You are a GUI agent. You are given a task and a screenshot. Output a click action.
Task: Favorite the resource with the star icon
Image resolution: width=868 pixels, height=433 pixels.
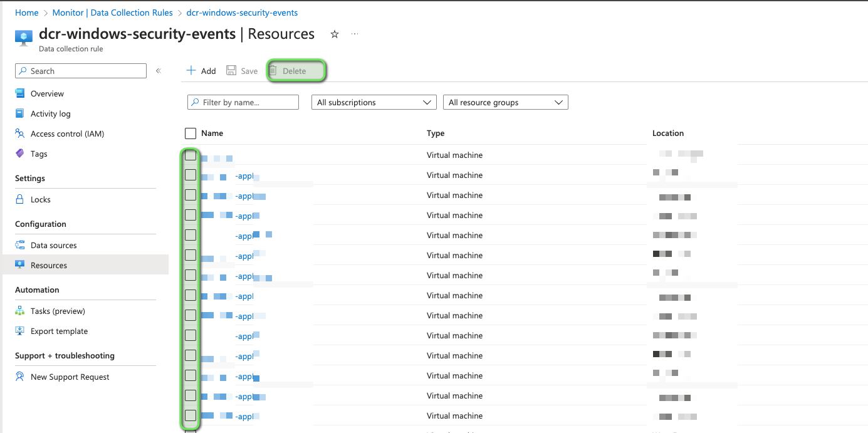[x=335, y=34]
